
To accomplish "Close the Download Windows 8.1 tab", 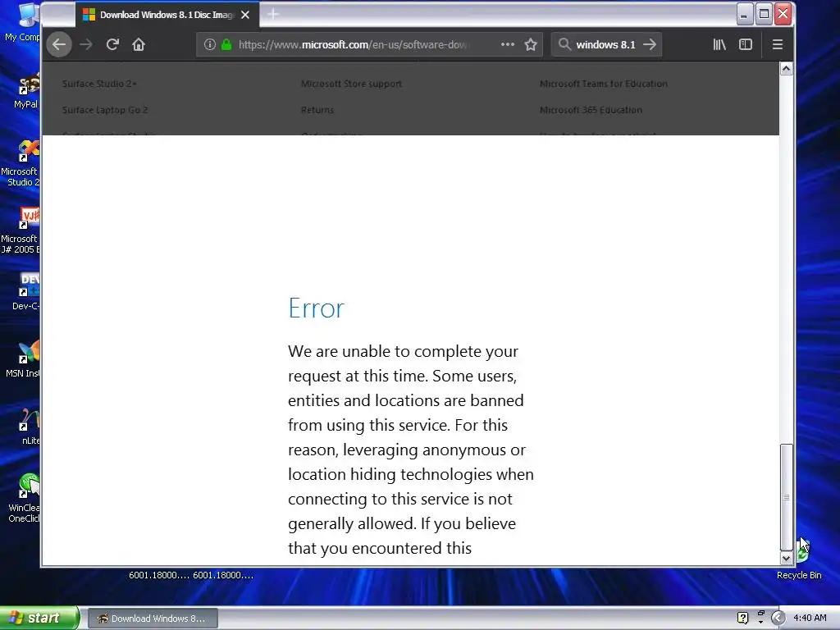I will pos(245,15).
